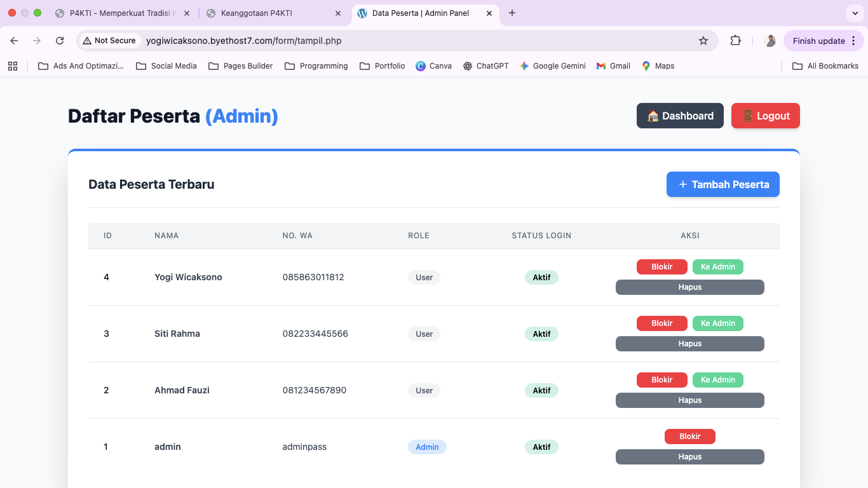The image size is (868, 488).
Task: Expand the tab search dropdown arrow
Action: click(855, 13)
